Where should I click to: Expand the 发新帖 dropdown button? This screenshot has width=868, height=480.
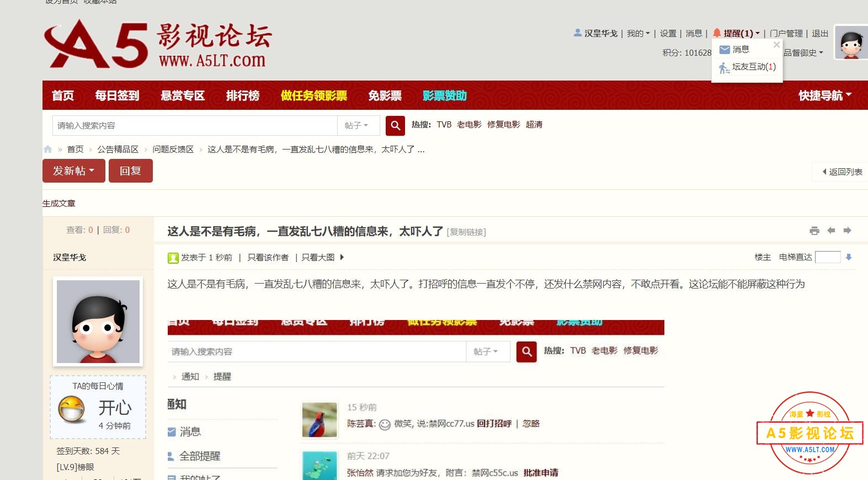(74, 170)
